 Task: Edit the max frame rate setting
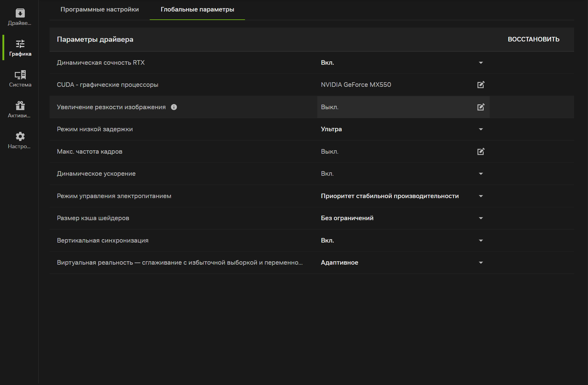click(481, 152)
